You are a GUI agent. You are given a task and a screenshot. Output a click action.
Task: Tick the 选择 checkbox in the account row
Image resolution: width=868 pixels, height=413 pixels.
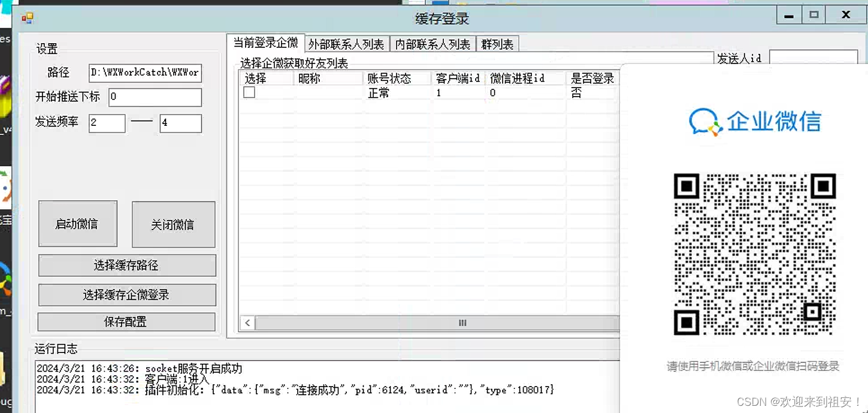coord(249,92)
